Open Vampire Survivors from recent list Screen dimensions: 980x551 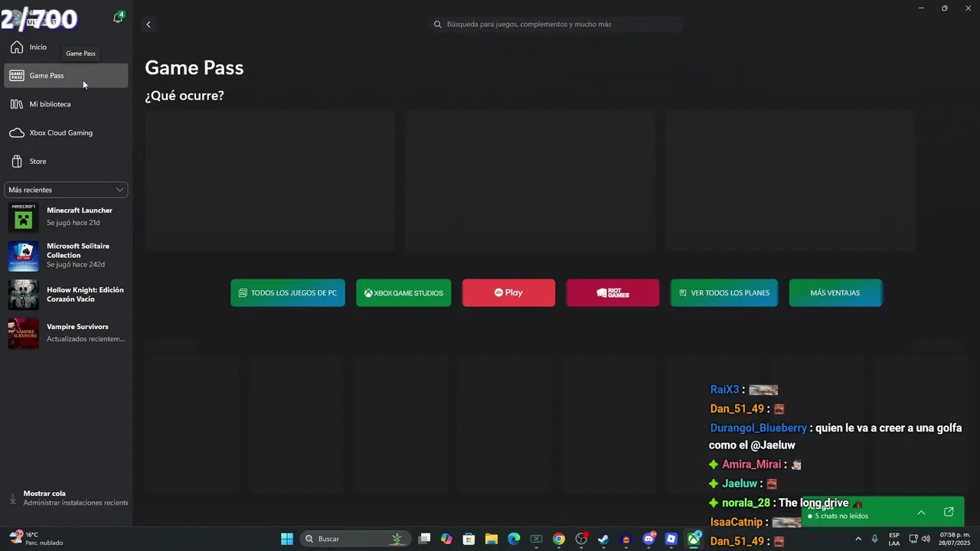(x=66, y=333)
